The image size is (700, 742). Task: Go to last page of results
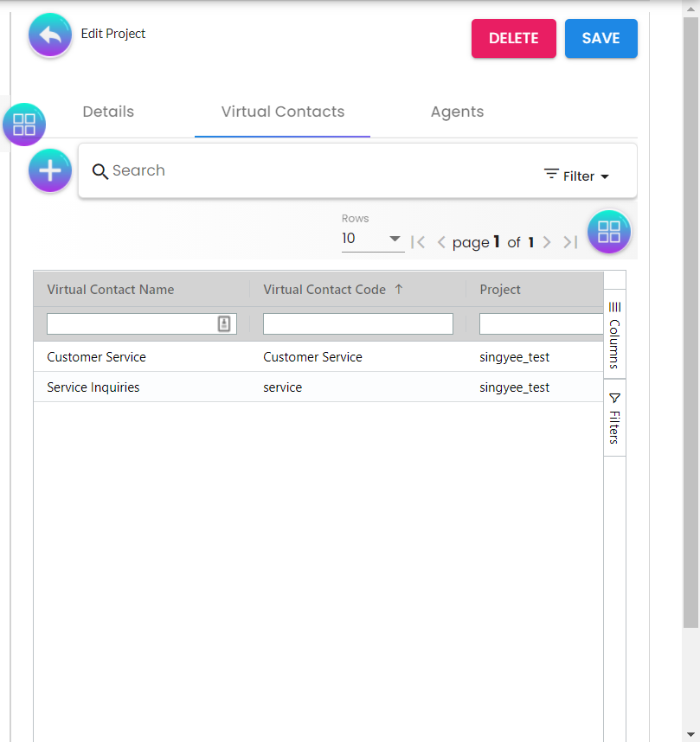coord(570,242)
